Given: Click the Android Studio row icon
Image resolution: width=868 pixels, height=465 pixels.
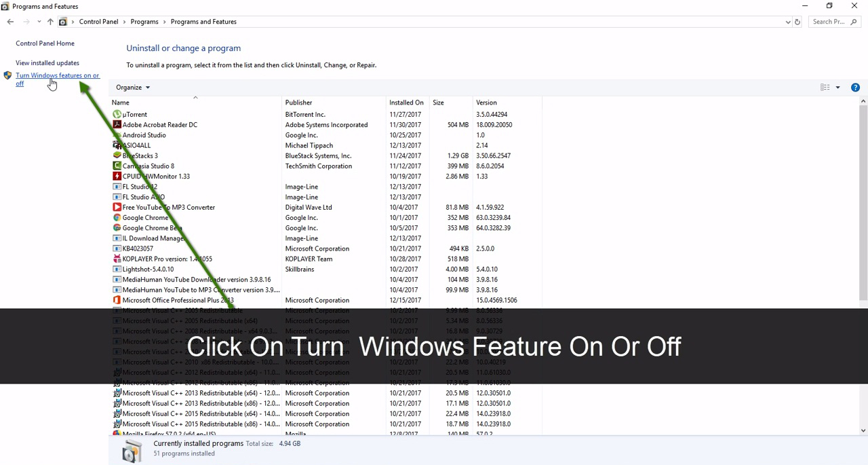Looking at the screenshot, I should pyautogui.click(x=117, y=135).
